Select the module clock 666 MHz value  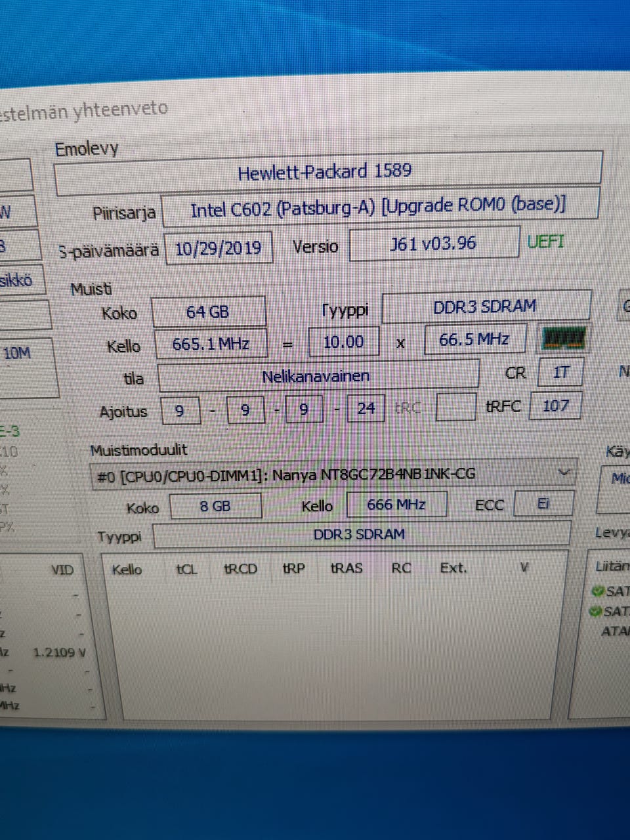(396, 505)
